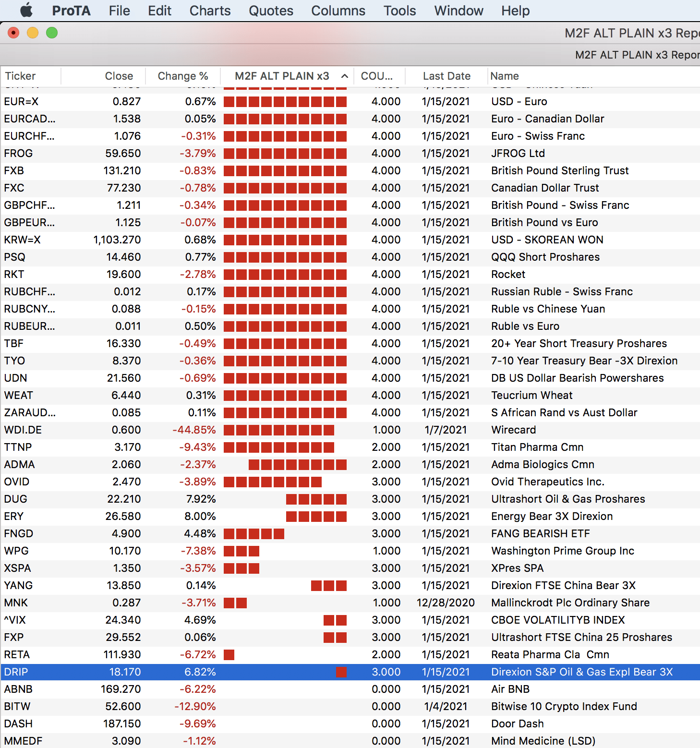The height and width of the screenshot is (748, 700).
Task: Open the Quotes menu
Action: pos(271,11)
